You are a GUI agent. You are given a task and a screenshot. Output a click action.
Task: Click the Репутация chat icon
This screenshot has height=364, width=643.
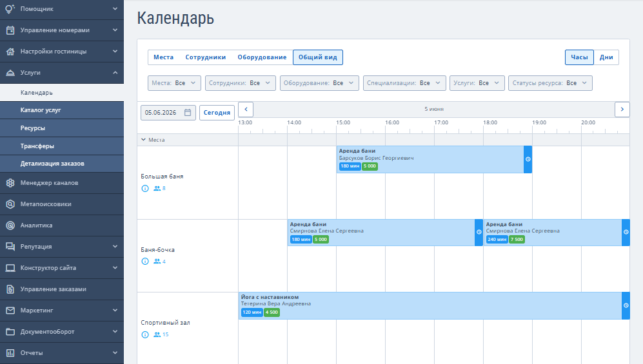tap(10, 247)
